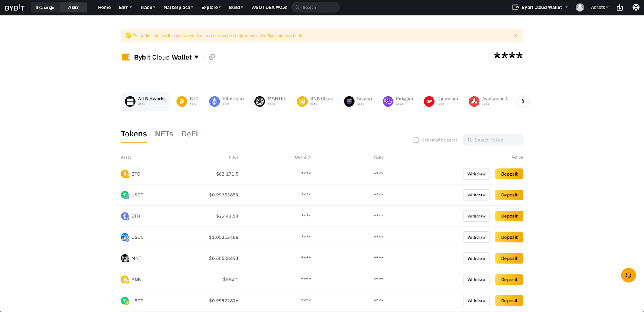Viewport: 644px width, 312px height.
Task: Click the wallet icon beside Bybit Cloud Wallet heading
Action: click(x=126, y=57)
